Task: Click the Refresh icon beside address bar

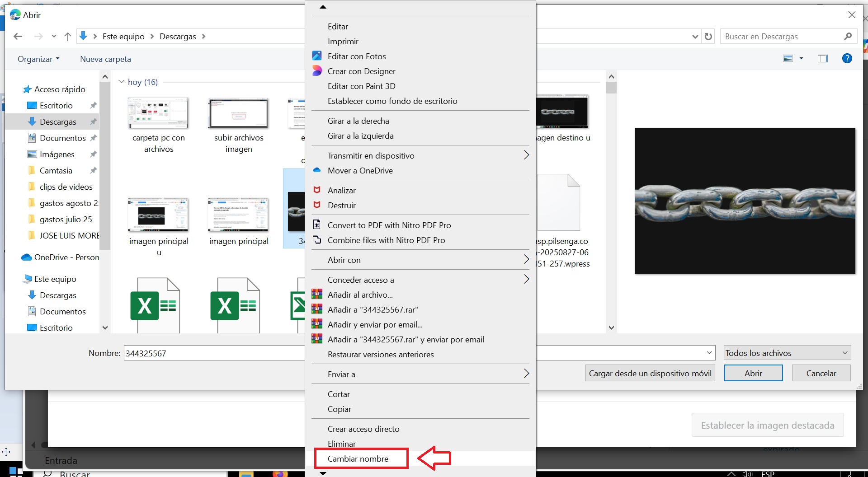Action: tap(708, 37)
